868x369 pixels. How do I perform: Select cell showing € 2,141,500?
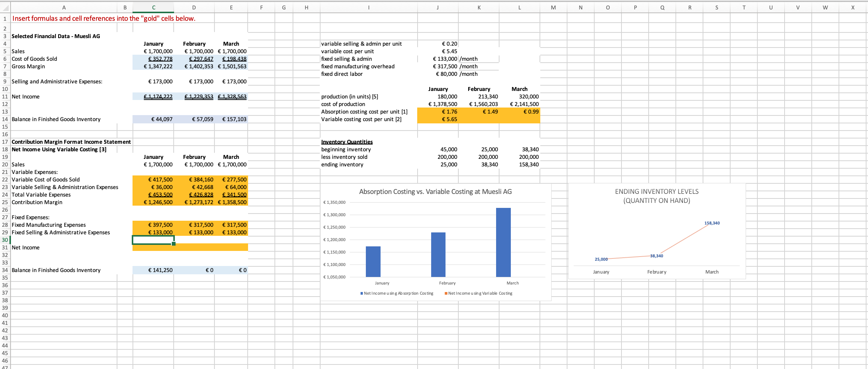click(520, 104)
